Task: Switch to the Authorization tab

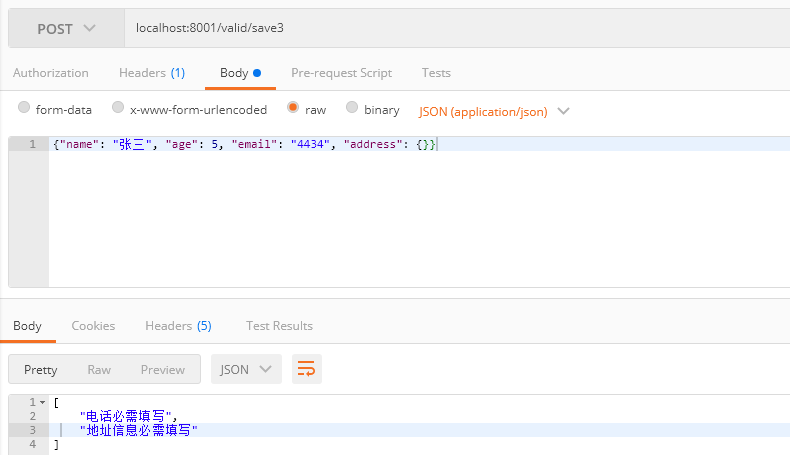Action: 50,73
